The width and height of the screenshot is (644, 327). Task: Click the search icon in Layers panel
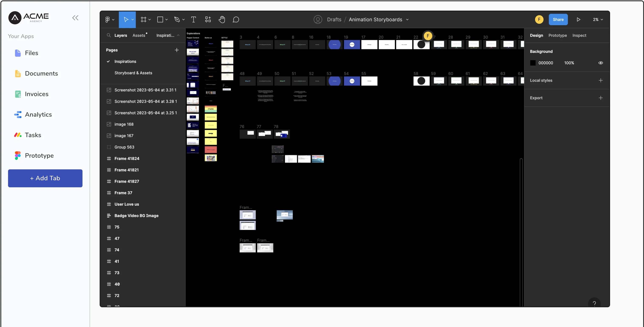pyautogui.click(x=109, y=35)
